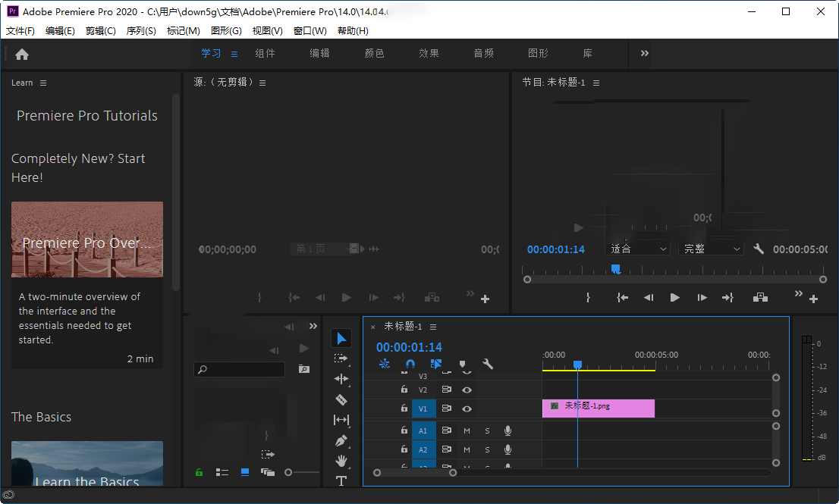Step forward one frame in Program monitor

tap(702, 298)
